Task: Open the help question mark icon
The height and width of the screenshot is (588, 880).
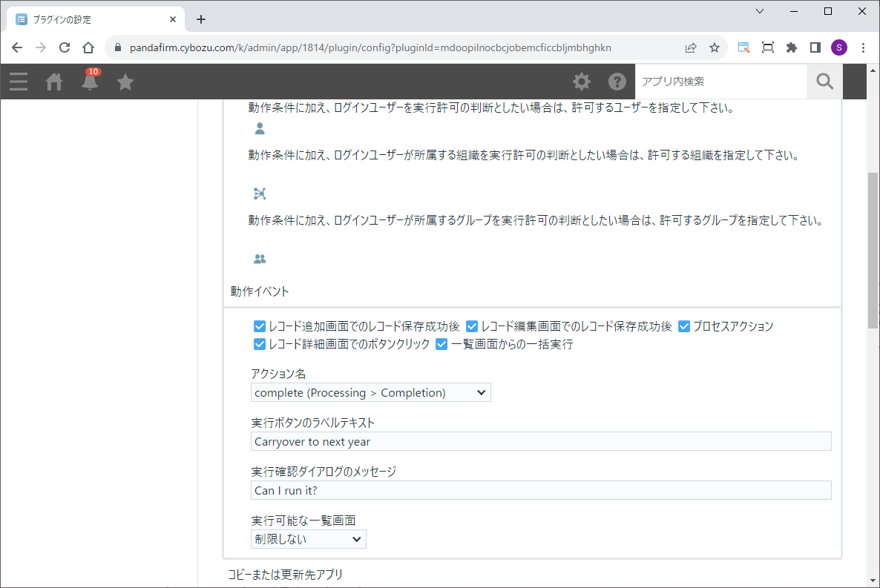Action: pyautogui.click(x=617, y=82)
